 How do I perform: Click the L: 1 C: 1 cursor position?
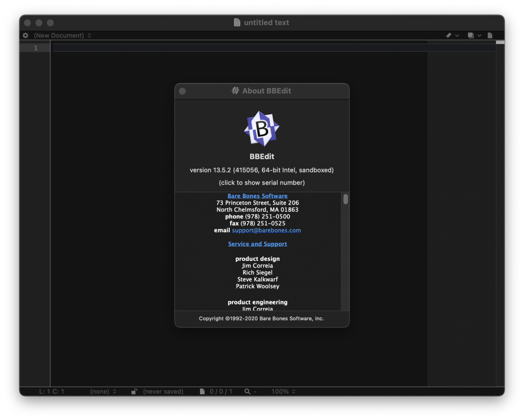(x=52, y=391)
